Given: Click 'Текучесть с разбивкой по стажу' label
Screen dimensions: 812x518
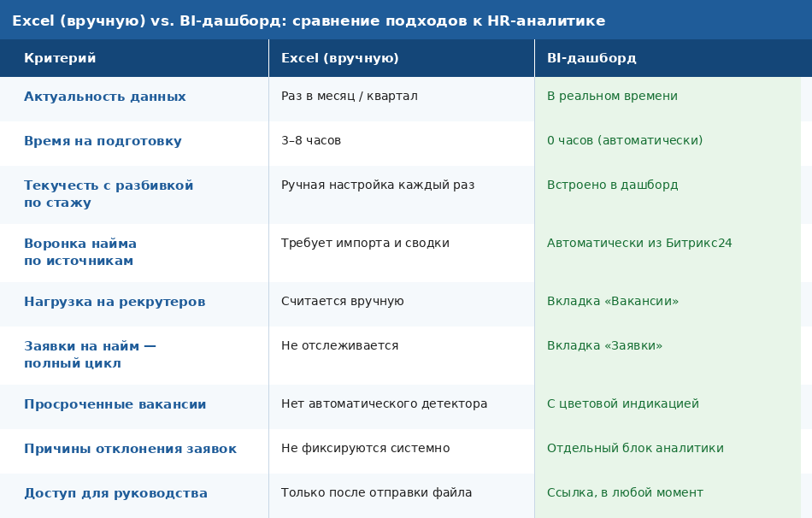Looking at the screenshot, I should [109, 194].
